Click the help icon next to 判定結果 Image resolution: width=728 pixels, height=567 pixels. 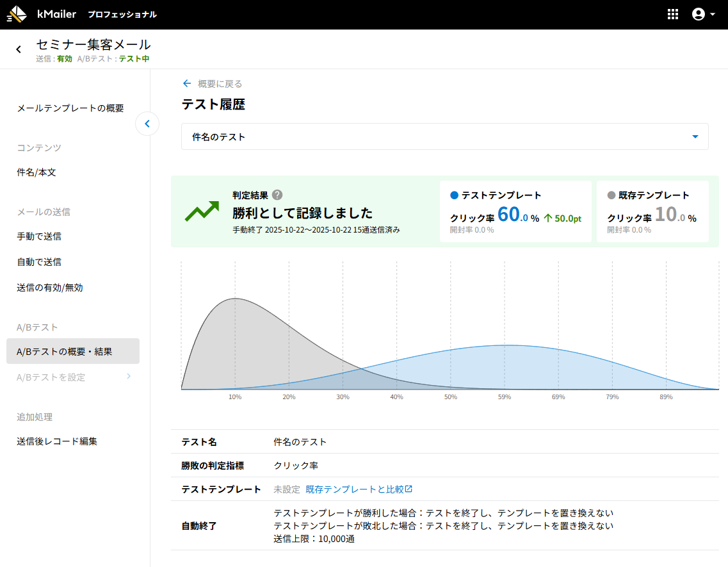click(x=277, y=195)
